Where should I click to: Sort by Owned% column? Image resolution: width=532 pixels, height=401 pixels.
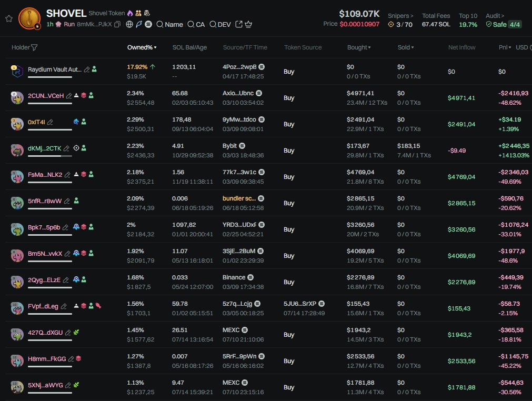coord(142,47)
